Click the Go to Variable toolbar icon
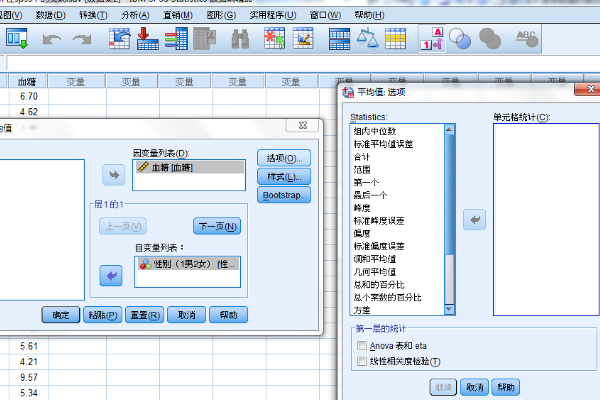This screenshot has height=400, width=600. pos(146,39)
